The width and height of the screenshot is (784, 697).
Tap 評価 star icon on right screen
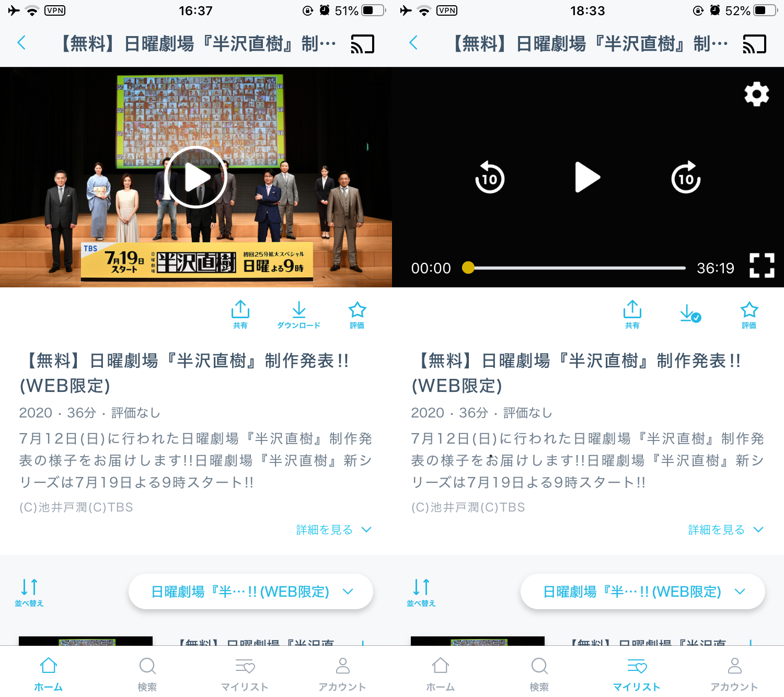tap(749, 315)
